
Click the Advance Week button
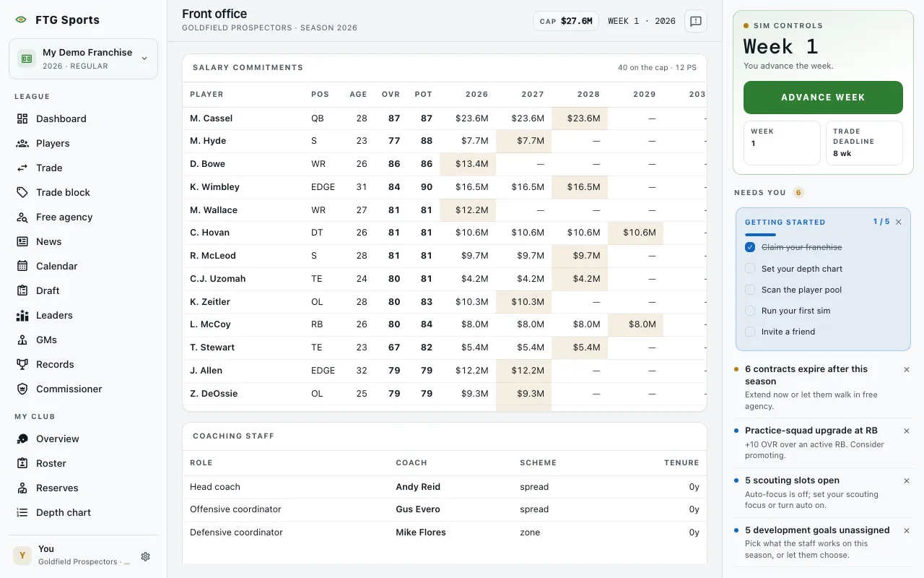823,98
